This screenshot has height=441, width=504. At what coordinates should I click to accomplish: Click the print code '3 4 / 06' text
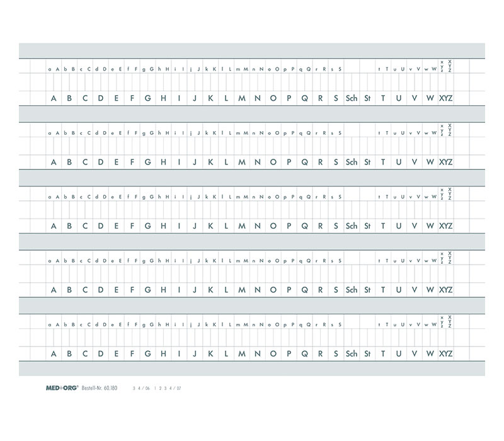(141, 390)
